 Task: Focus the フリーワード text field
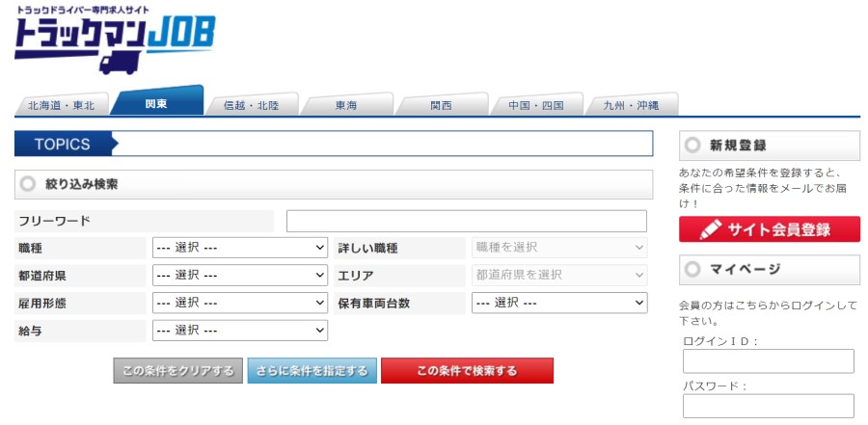(x=466, y=221)
